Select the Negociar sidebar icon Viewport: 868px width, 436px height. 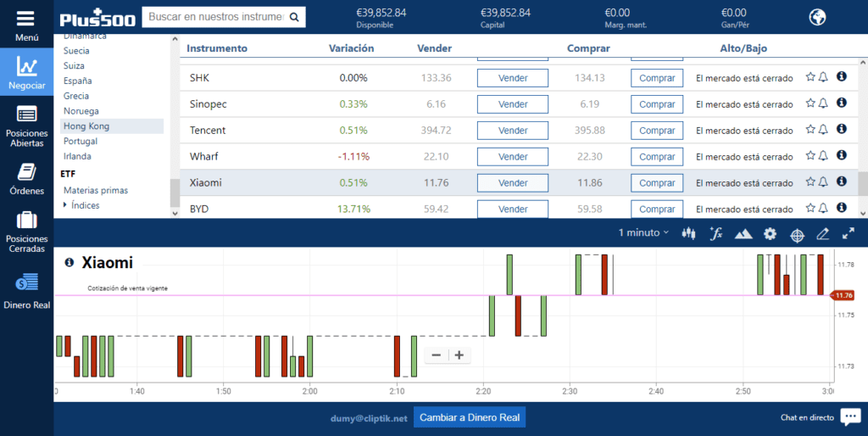pos(26,66)
